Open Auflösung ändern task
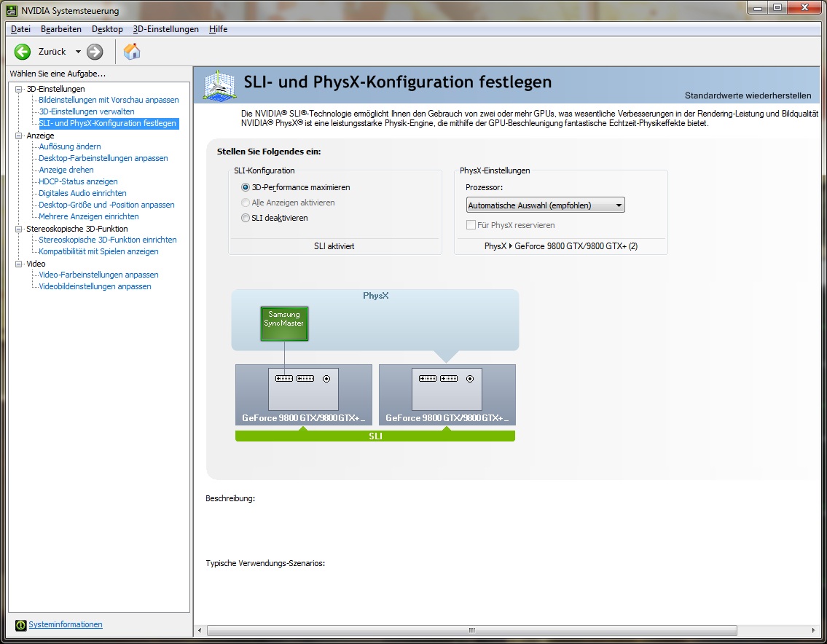Image resolution: width=827 pixels, height=644 pixels. tap(70, 146)
